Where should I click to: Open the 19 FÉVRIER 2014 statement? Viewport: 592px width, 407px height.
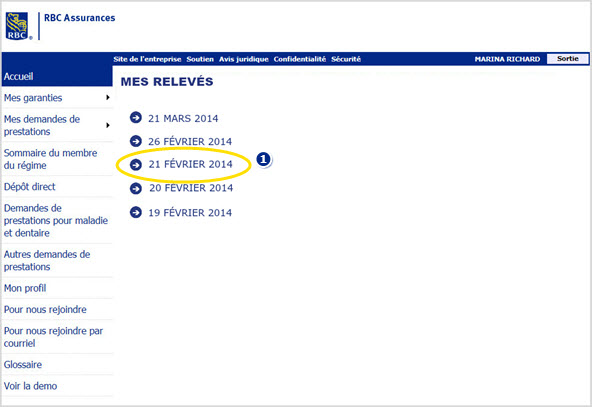click(x=190, y=213)
